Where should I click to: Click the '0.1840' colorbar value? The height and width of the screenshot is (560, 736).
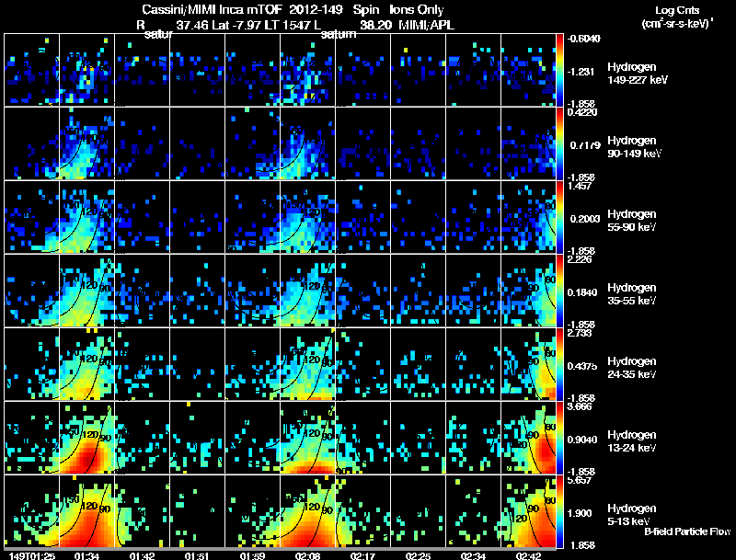[582, 292]
